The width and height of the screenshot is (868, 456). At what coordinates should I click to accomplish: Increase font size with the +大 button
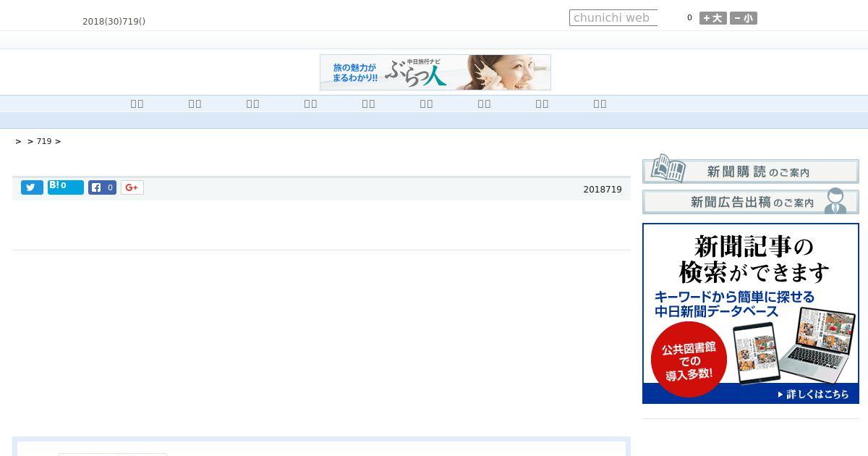[713, 18]
